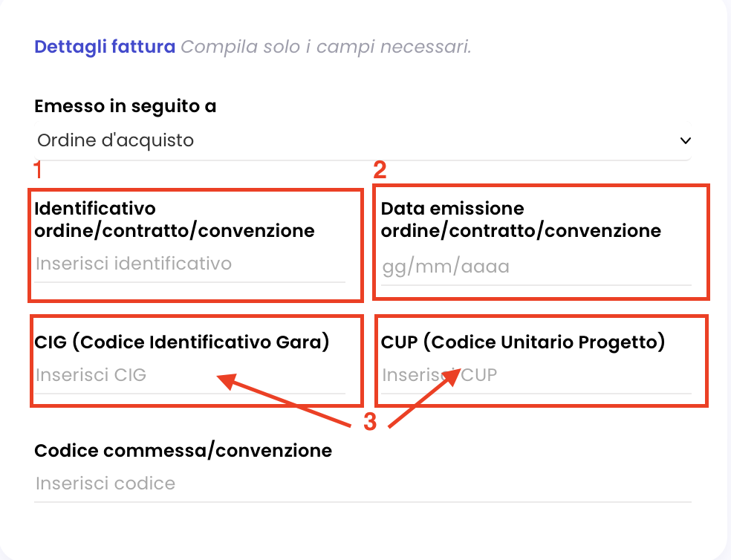This screenshot has height=560, width=731.
Task: Click the "Data emissione ordine/contratto/convenzione" label
Action: point(521,220)
